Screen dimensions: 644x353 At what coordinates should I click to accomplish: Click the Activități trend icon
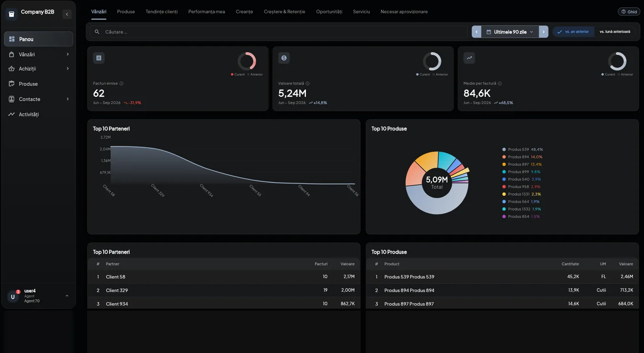point(11,114)
